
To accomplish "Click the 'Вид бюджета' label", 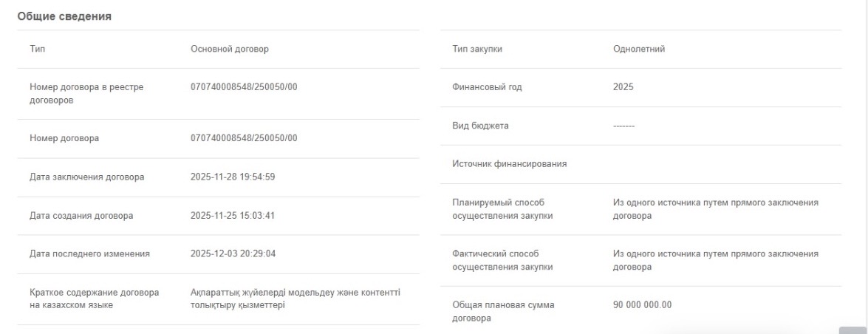I will click(480, 126).
